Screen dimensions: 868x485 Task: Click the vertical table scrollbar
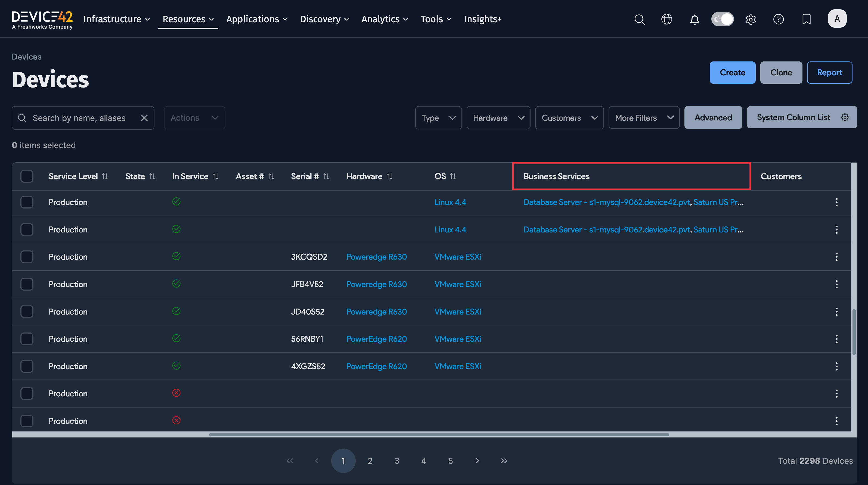(854, 332)
